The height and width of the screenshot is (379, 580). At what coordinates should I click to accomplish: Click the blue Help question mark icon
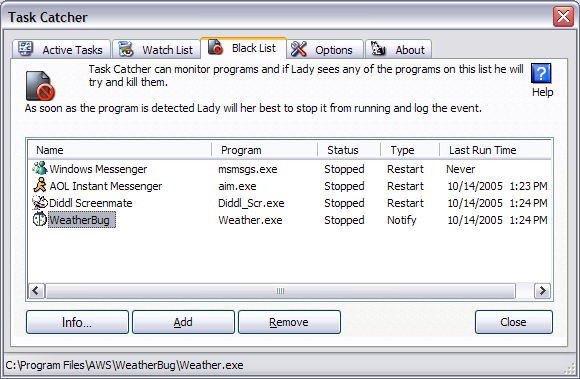pyautogui.click(x=541, y=73)
